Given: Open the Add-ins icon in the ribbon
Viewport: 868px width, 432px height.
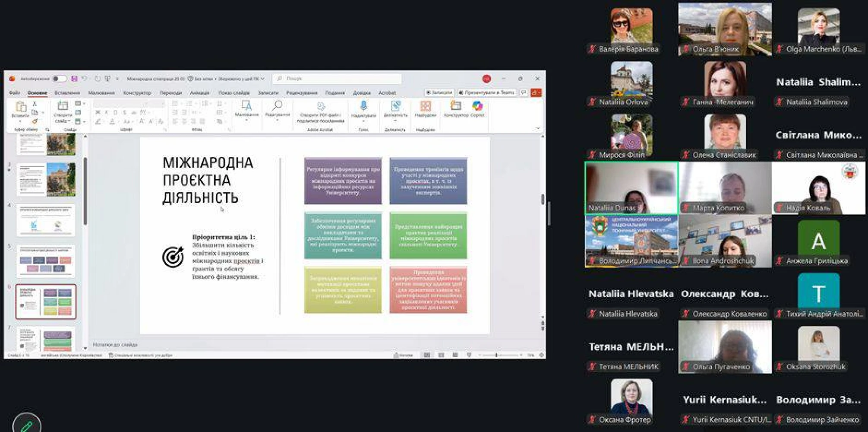Looking at the screenshot, I should (x=425, y=106).
